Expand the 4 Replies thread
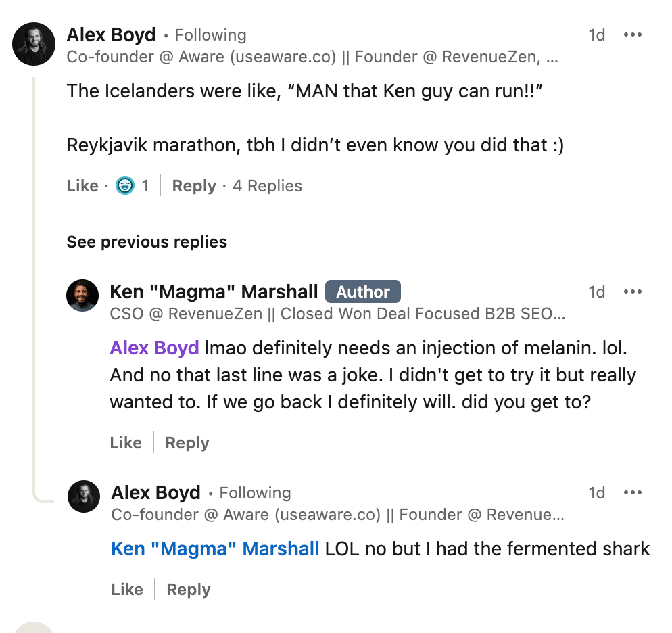This screenshot has height=633, width=672. pos(267,185)
